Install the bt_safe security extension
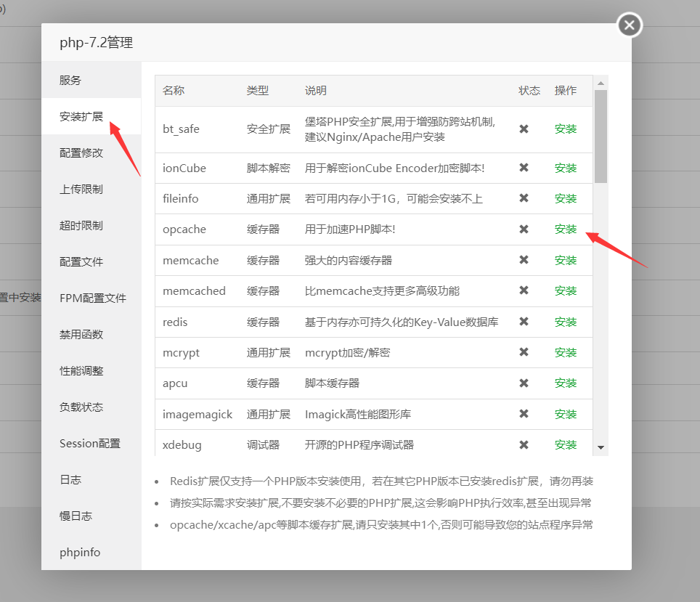Image resolution: width=700 pixels, height=602 pixels. 566,130
